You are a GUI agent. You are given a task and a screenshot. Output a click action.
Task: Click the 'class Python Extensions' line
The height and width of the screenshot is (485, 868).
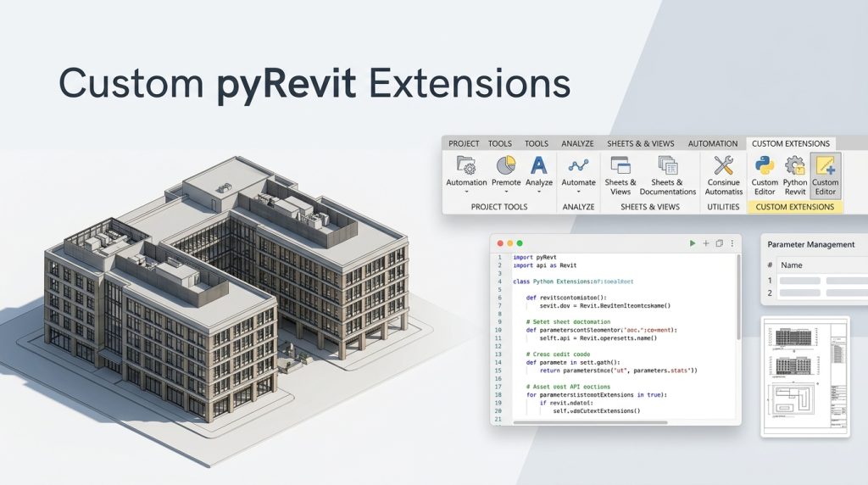point(573,282)
